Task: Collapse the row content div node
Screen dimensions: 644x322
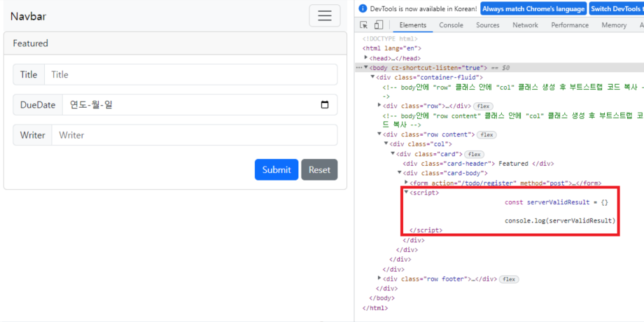Action: [x=379, y=134]
